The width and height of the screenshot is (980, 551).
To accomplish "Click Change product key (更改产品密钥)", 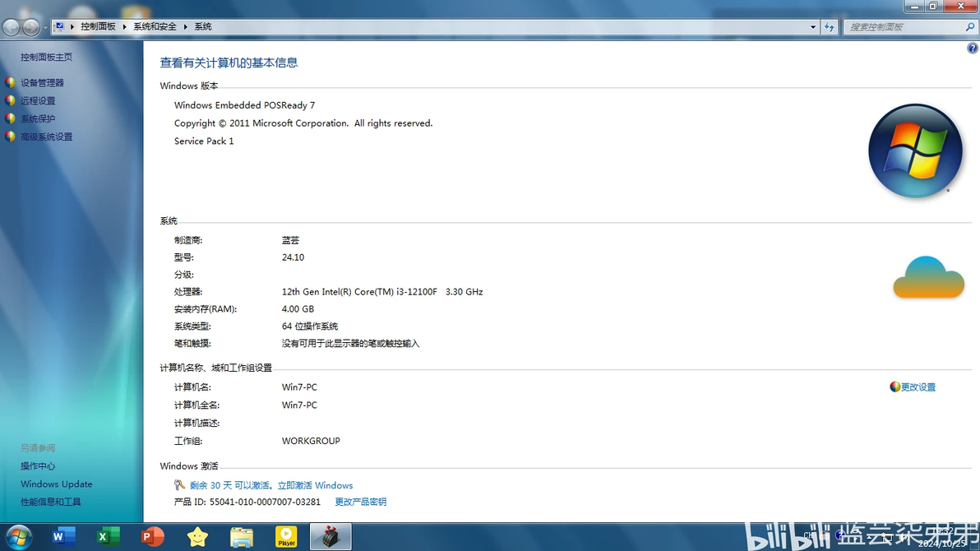I will coord(361,502).
